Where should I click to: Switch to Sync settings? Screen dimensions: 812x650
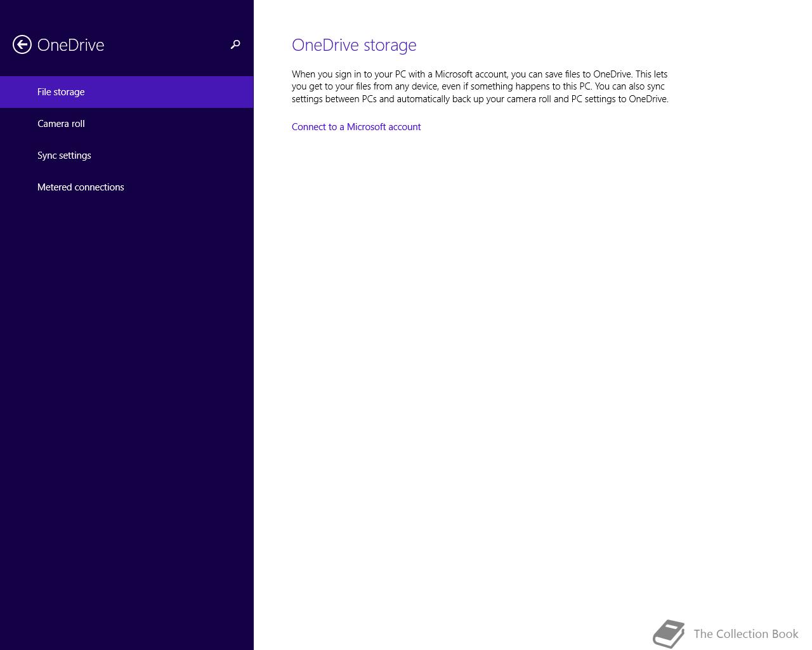click(127, 156)
